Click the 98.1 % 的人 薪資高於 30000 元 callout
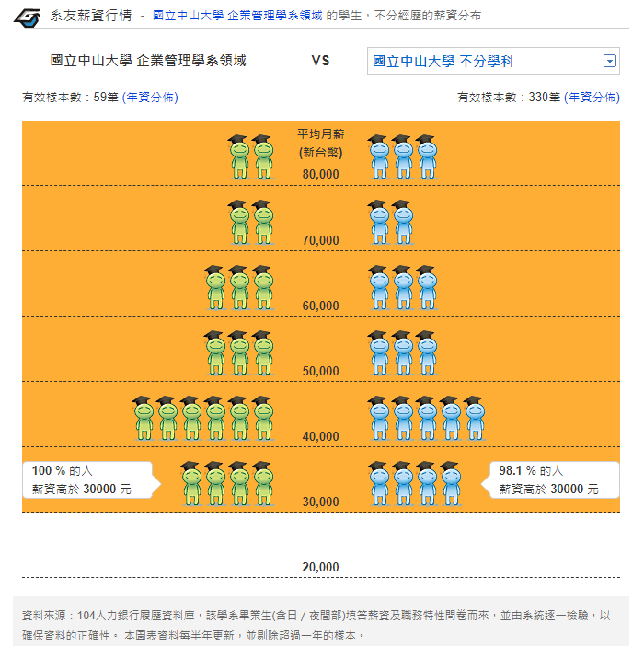 point(550,480)
